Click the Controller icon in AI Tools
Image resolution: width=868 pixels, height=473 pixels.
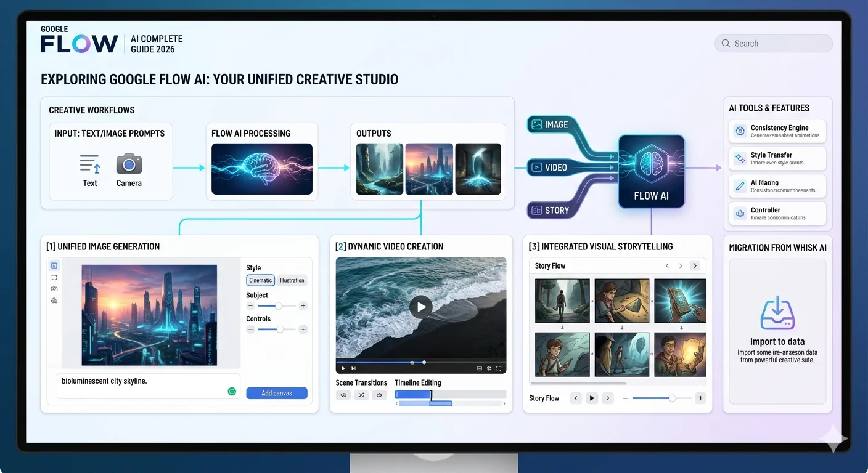[x=740, y=214]
